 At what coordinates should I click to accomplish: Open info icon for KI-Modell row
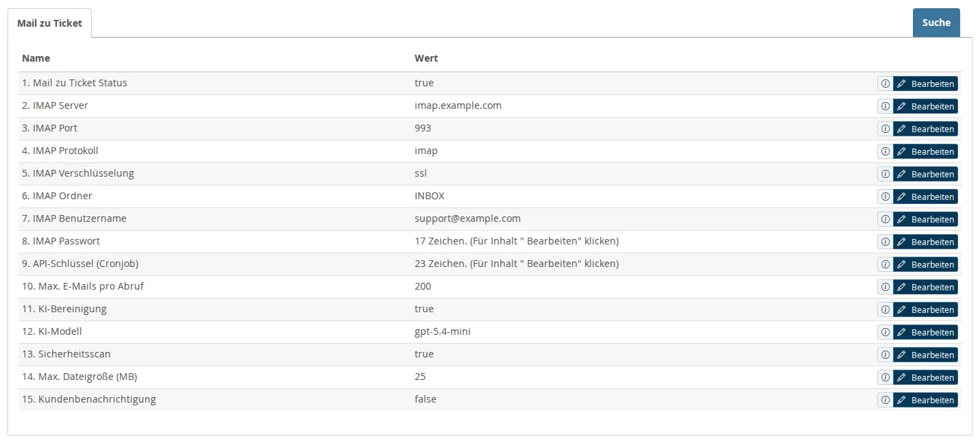885,332
